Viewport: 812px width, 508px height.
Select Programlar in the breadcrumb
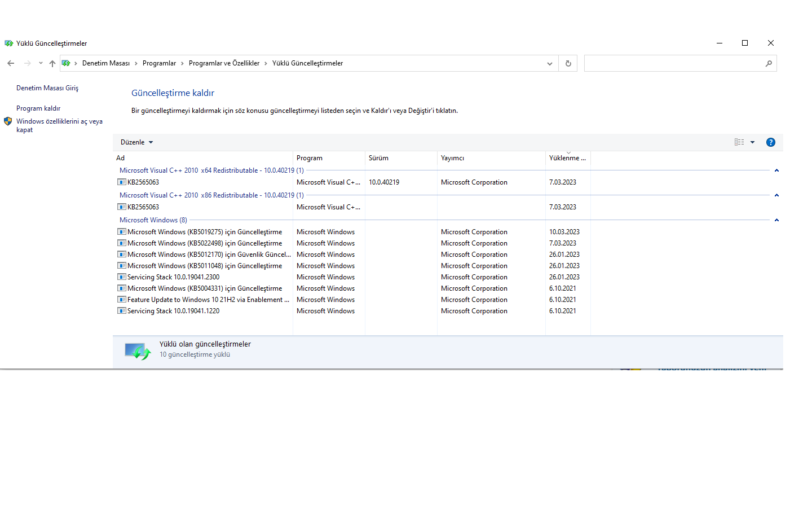coord(159,63)
